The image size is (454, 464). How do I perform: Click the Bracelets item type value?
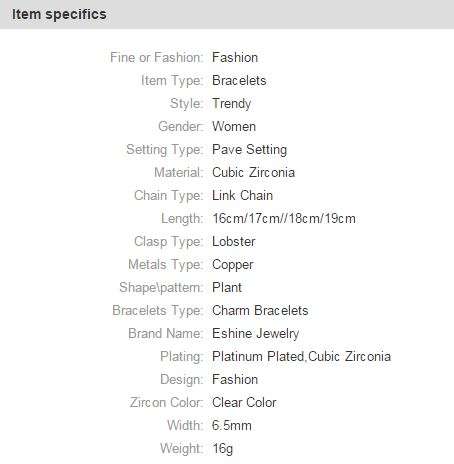(x=239, y=80)
